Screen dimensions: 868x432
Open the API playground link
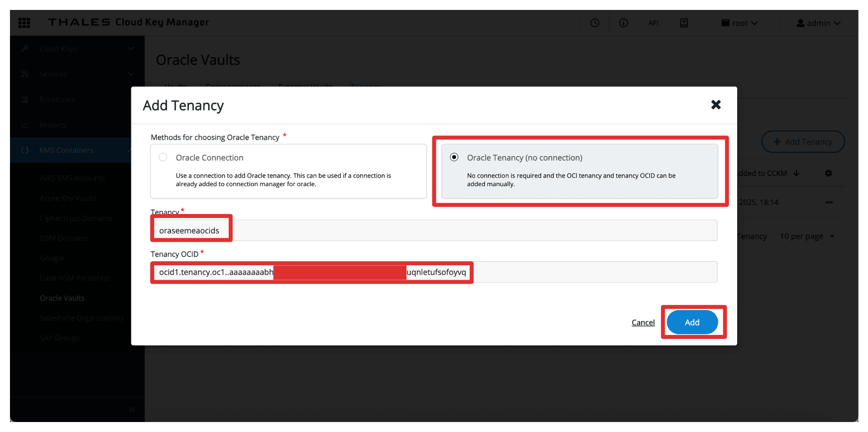pyautogui.click(x=654, y=23)
